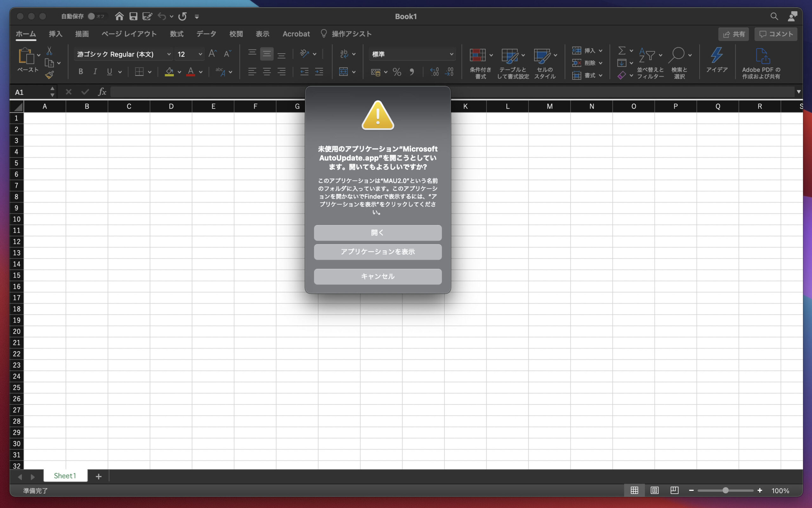
Task: Open the font name dropdown
Action: tap(169, 54)
